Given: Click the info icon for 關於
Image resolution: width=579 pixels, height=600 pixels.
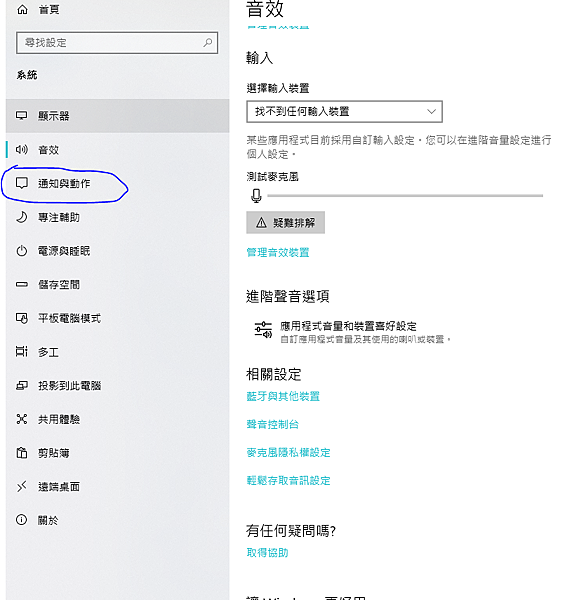Looking at the screenshot, I should (x=21, y=520).
